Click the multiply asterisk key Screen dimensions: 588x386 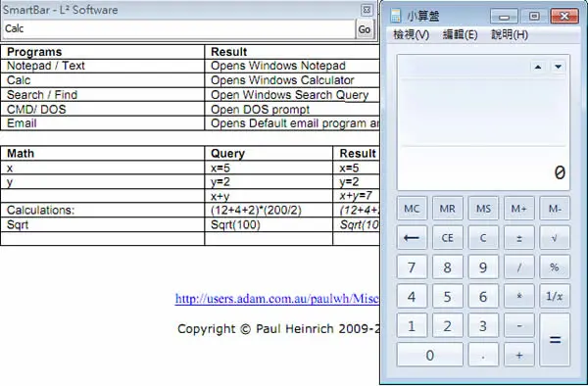(518, 296)
